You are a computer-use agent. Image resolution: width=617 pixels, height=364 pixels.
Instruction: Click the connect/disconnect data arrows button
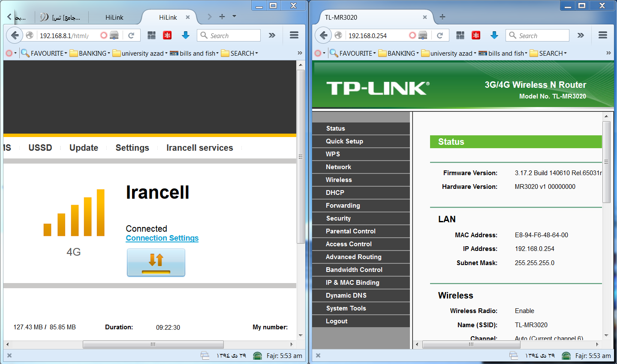pyautogui.click(x=156, y=262)
